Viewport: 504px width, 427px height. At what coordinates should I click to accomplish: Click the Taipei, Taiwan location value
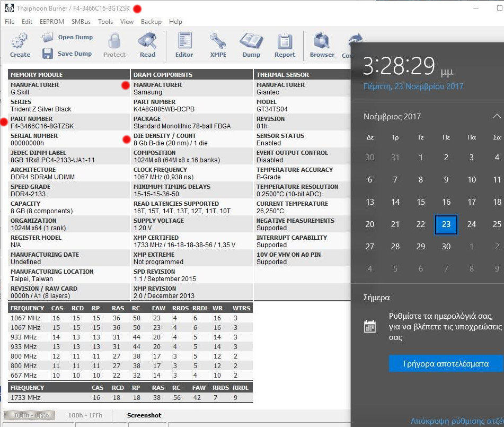pyautogui.click(x=32, y=279)
